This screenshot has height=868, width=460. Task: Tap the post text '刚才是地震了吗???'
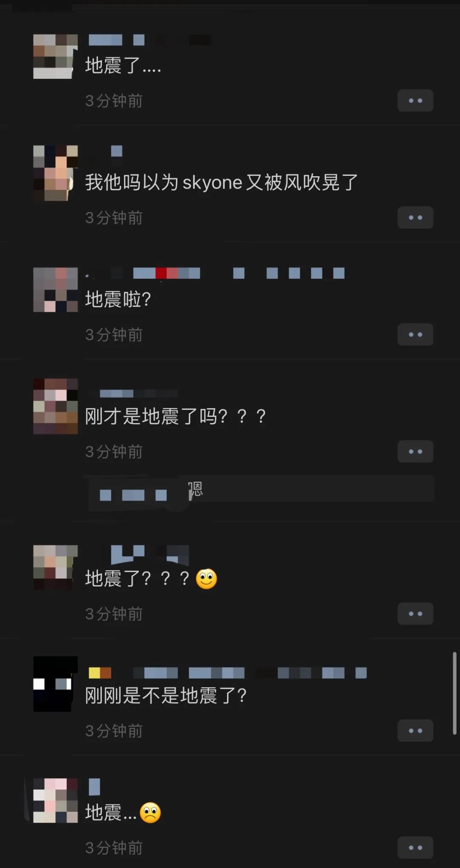(x=175, y=416)
